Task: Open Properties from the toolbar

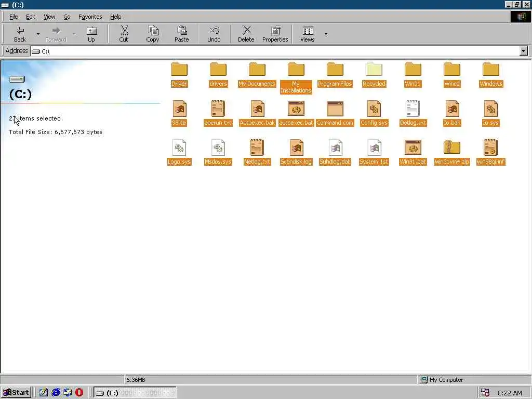Action: pyautogui.click(x=275, y=34)
